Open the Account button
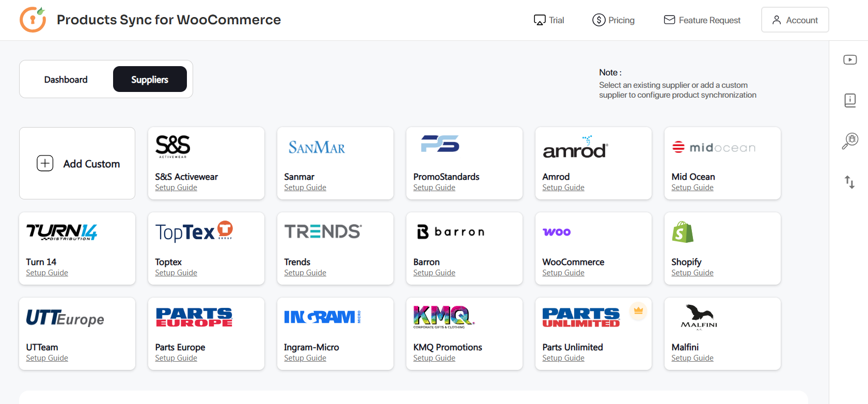Screen dimensions: 868x404 tap(795, 20)
